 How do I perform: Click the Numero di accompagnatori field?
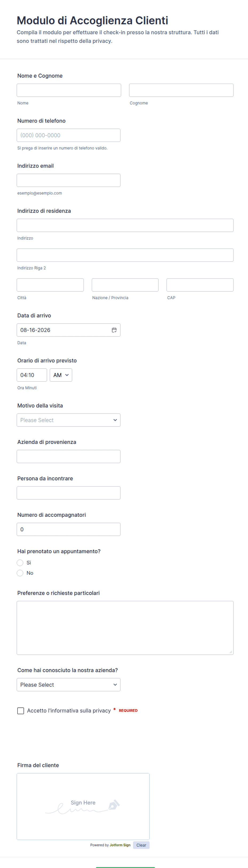pos(69,529)
